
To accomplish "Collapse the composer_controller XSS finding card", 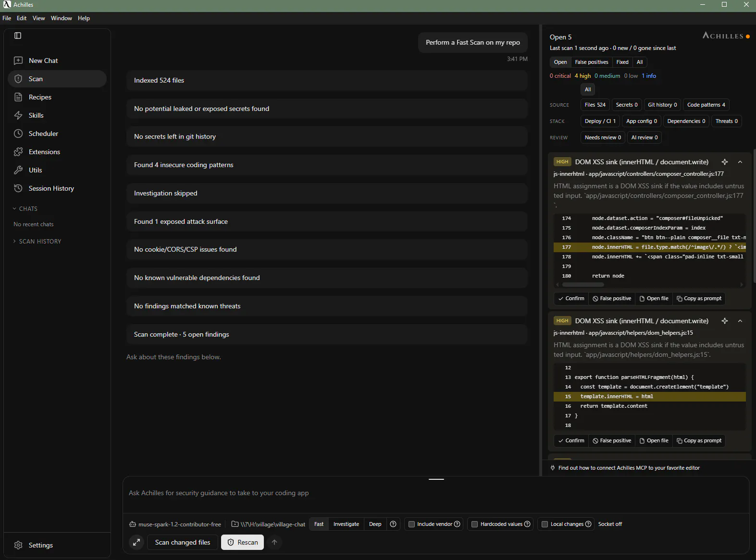I will point(740,162).
